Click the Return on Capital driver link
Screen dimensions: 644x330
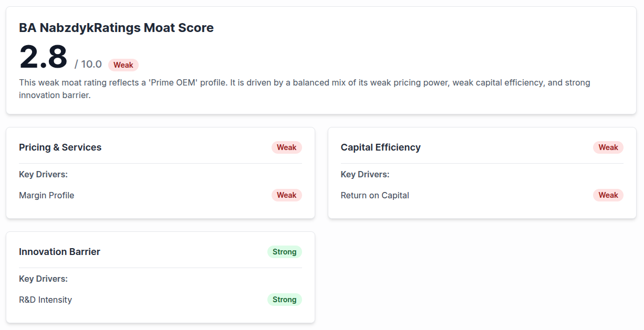375,195
